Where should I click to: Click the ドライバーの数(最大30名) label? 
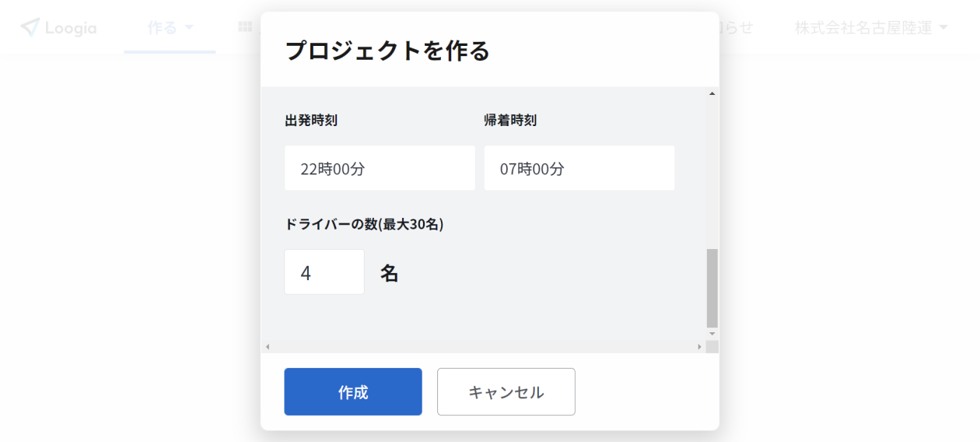pyautogui.click(x=364, y=224)
